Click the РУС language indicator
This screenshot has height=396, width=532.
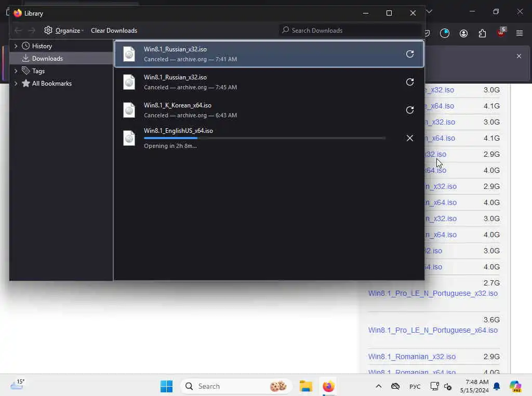point(415,387)
